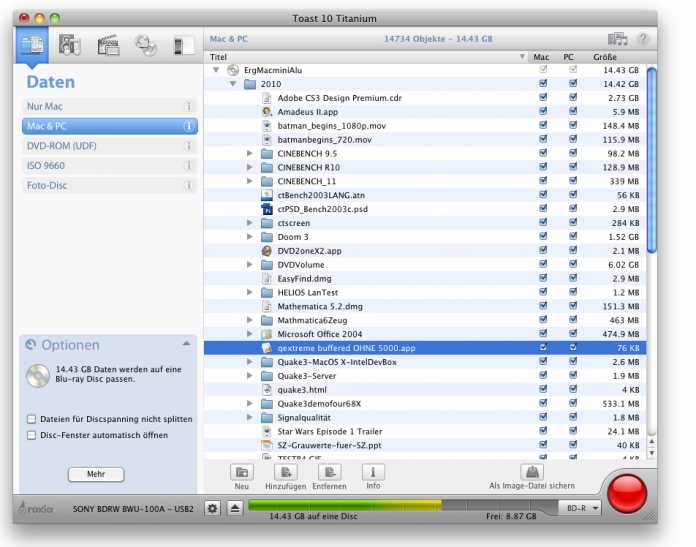The width and height of the screenshot is (696, 547).
Task: Open the BD-R disc type dropdown
Action: pos(582,508)
